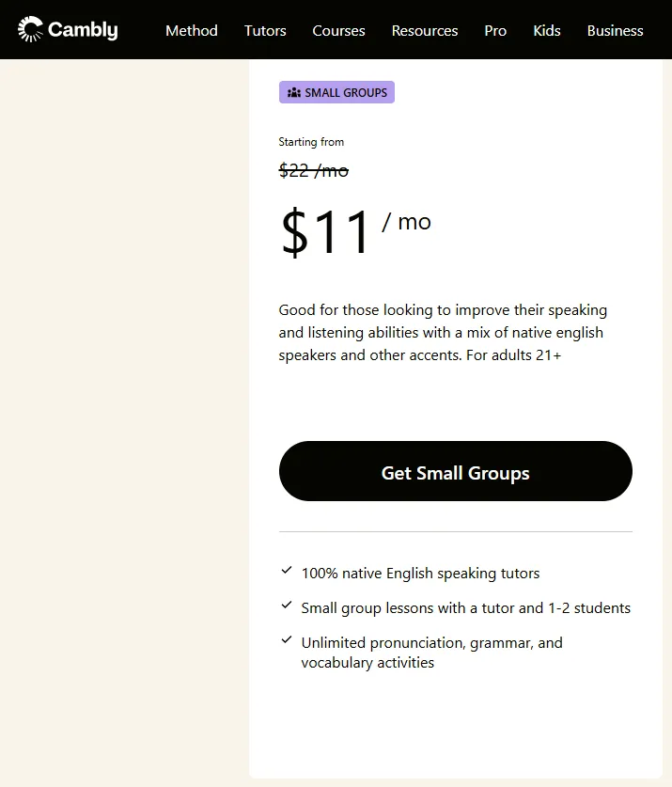Screen dimensions: 672x787
Task: Go to the Kids section
Action: click(x=547, y=30)
